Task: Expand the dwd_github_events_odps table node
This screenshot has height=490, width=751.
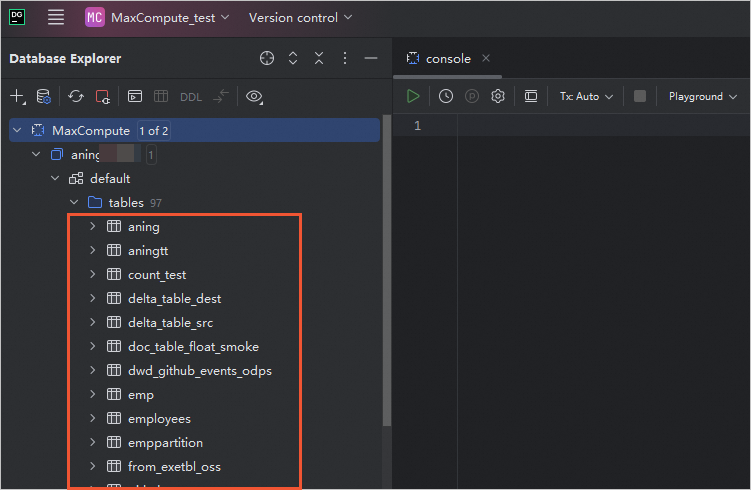Action: (93, 370)
